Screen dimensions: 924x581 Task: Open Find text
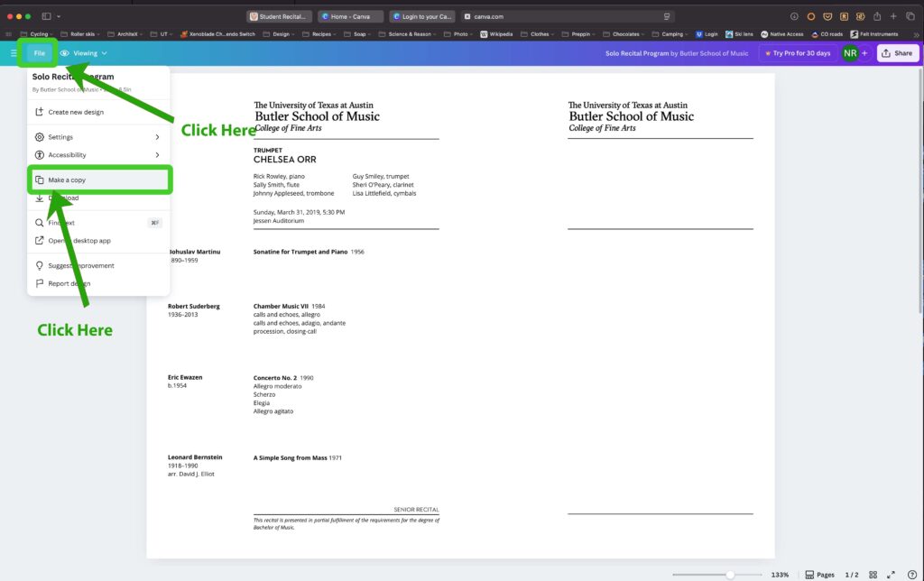(63, 222)
